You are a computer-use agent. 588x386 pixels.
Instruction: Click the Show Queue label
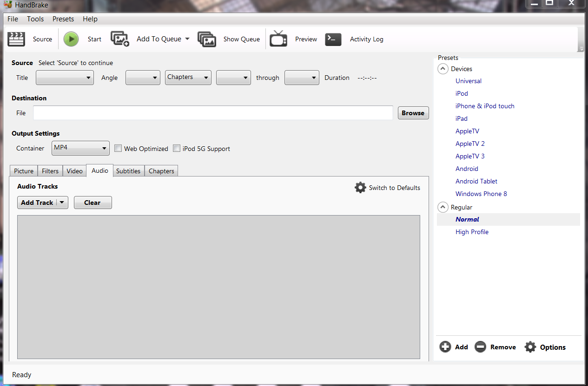pyautogui.click(x=241, y=39)
